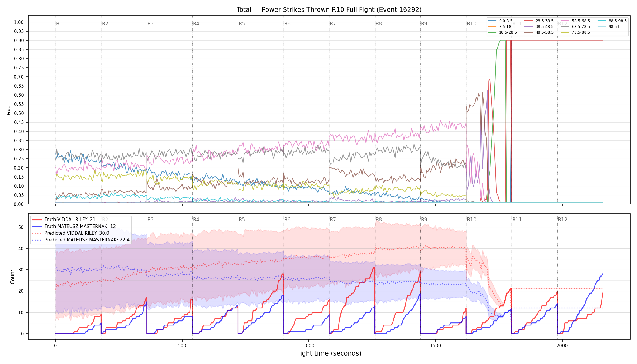Screen dimensions: 637x364
Task: Click the 1000 tick on fight time axis
Action: [309, 345]
